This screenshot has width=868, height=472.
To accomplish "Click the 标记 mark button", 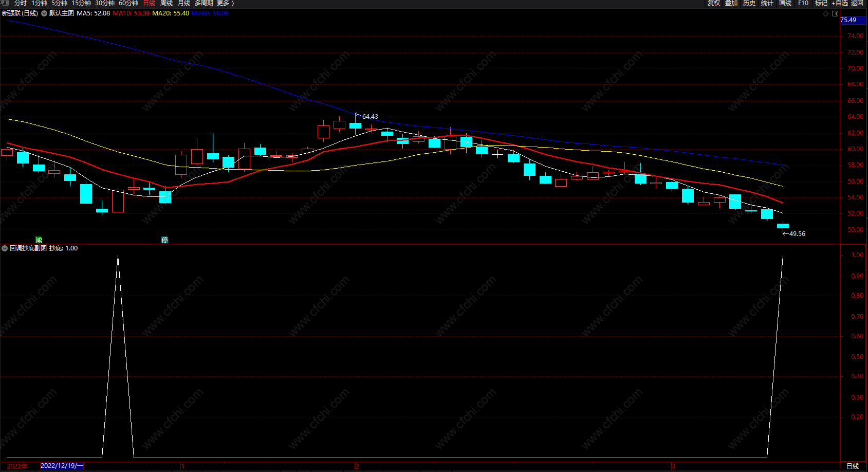I will [821, 3].
